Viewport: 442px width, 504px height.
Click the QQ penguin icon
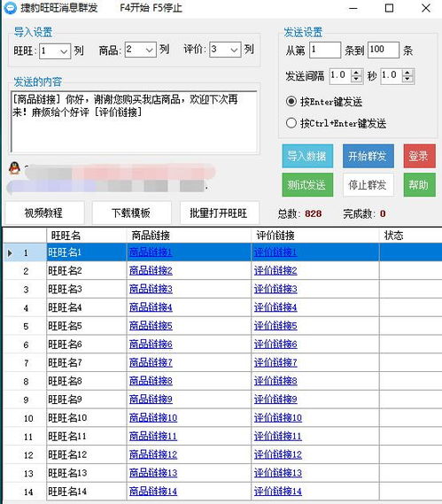pyautogui.click(x=15, y=167)
